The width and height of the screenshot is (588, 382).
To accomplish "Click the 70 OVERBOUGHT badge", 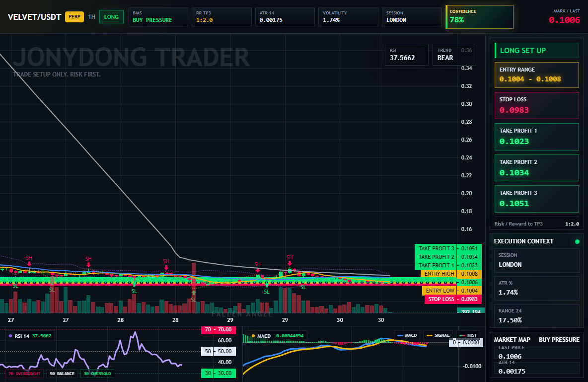I will (x=24, y=374).
